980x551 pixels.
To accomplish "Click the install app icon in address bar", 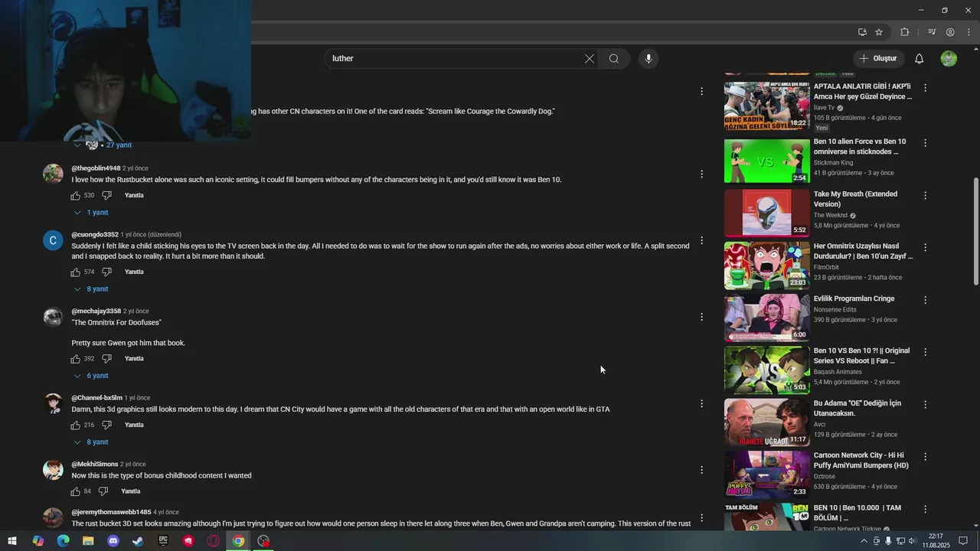I will [x=862, y=32].
